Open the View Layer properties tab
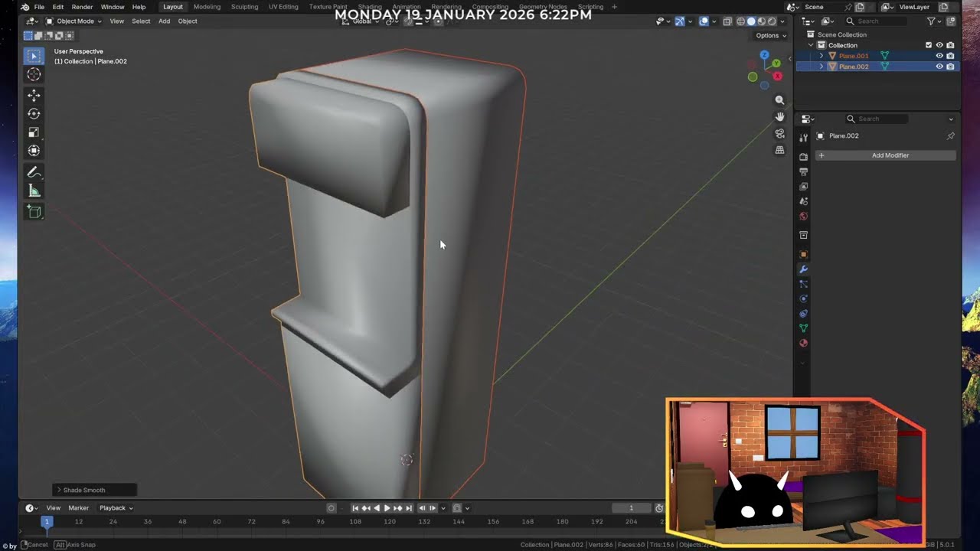Image resolution: width=980 pixels, height=551 pixels. coord(803,187)
